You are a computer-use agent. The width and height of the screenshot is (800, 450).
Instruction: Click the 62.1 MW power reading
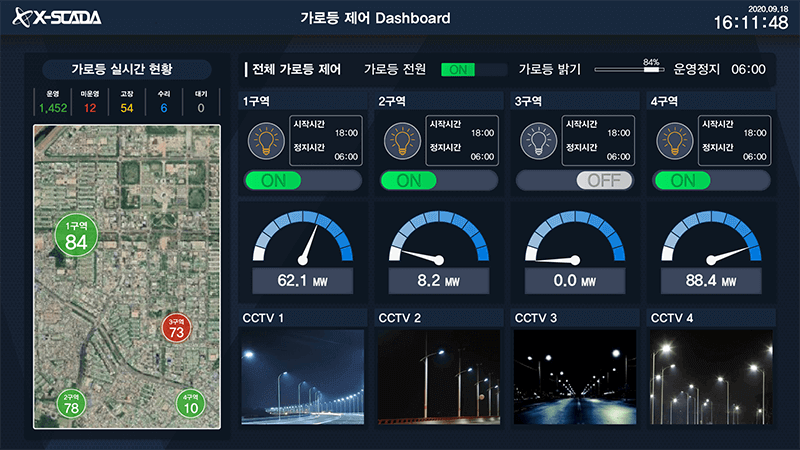click(x=303, y=281)
